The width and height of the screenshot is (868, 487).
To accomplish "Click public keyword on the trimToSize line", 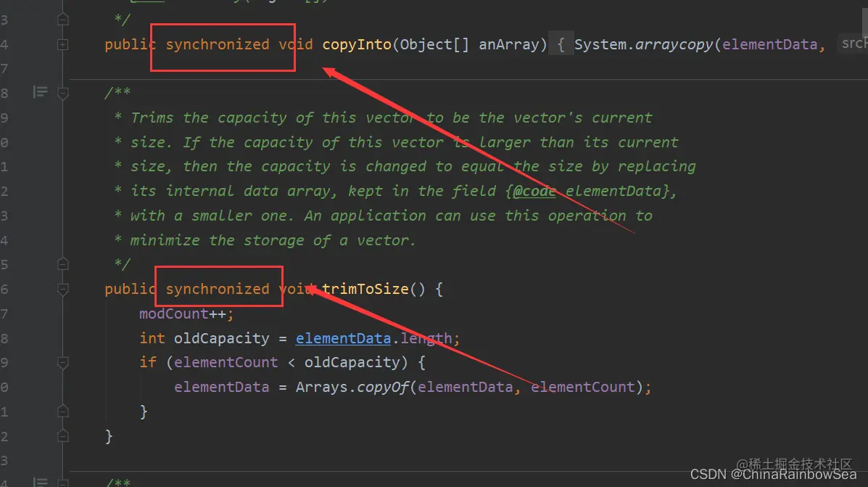I will coord(131,289).
